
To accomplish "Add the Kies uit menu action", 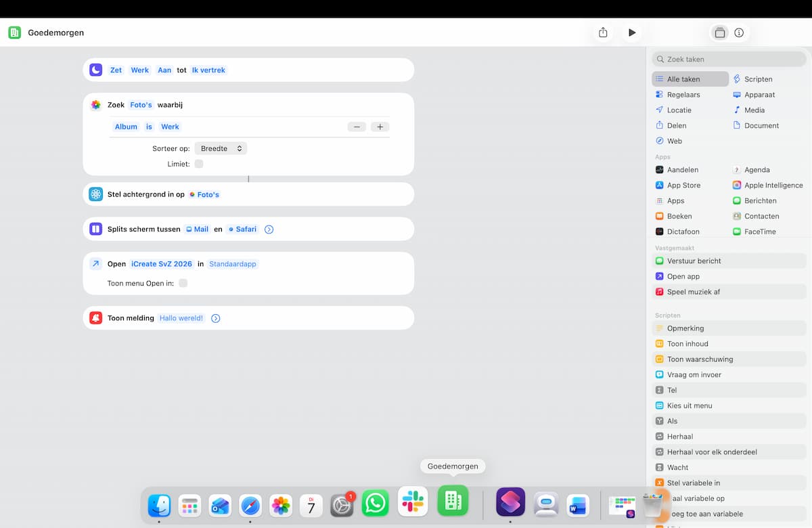I will point(729,405).
